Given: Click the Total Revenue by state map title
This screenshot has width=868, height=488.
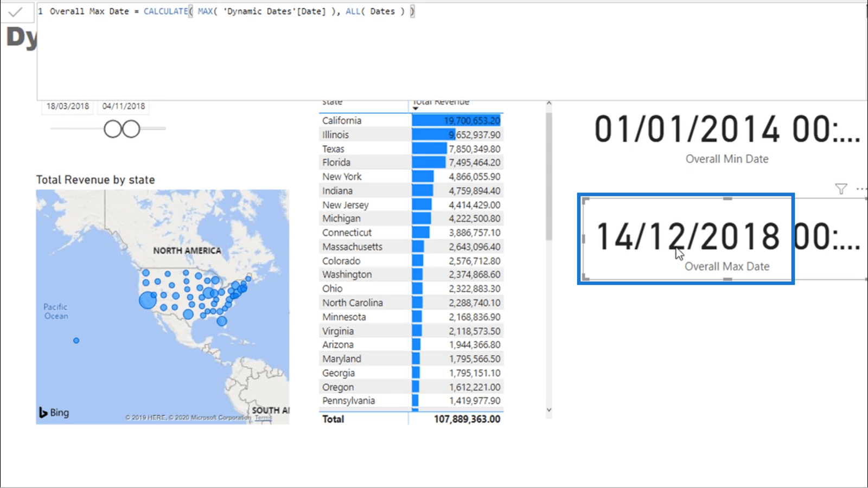Looking at the screenshot, I should coord(95,180).
